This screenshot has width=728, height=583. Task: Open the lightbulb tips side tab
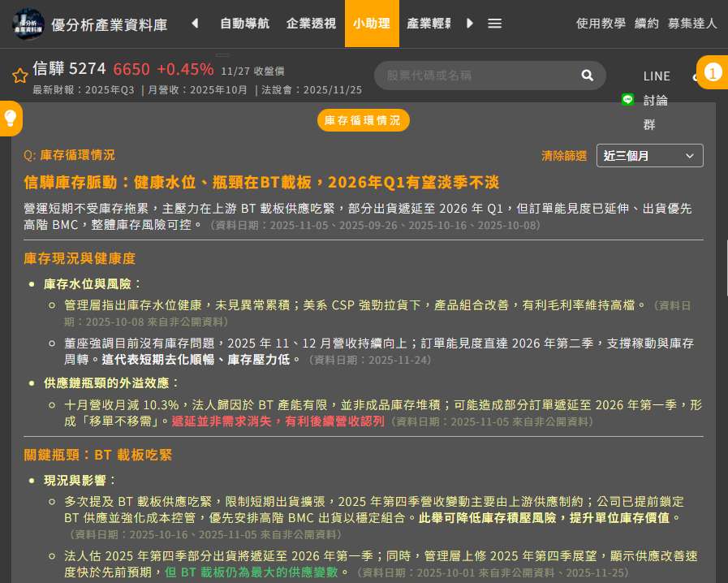click(11, 118)
